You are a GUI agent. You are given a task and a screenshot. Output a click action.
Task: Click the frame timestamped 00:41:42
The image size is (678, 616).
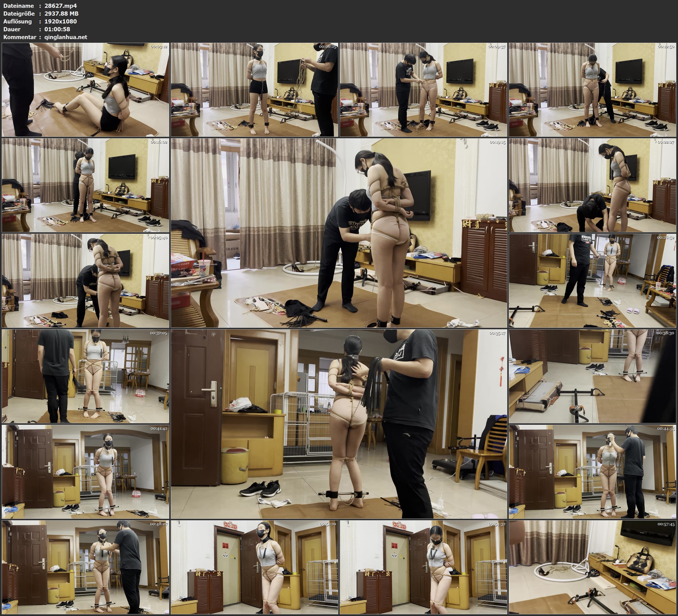tap(85, 471)
